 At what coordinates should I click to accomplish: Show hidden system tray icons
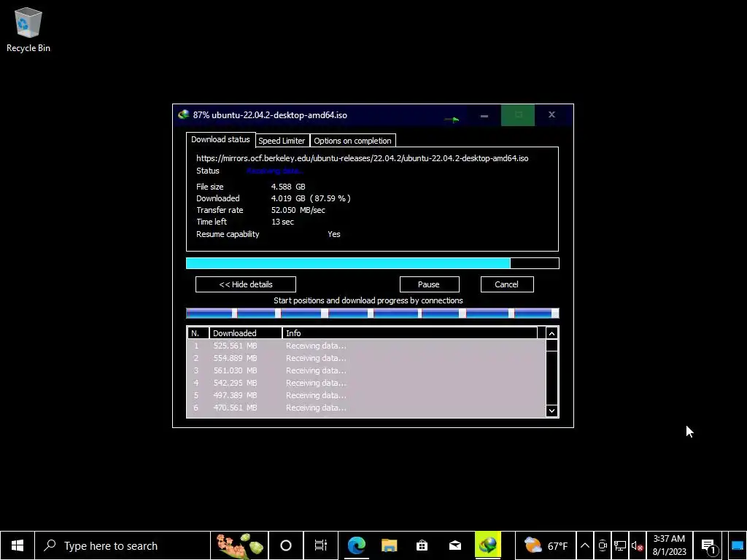(x=585, y=545)
